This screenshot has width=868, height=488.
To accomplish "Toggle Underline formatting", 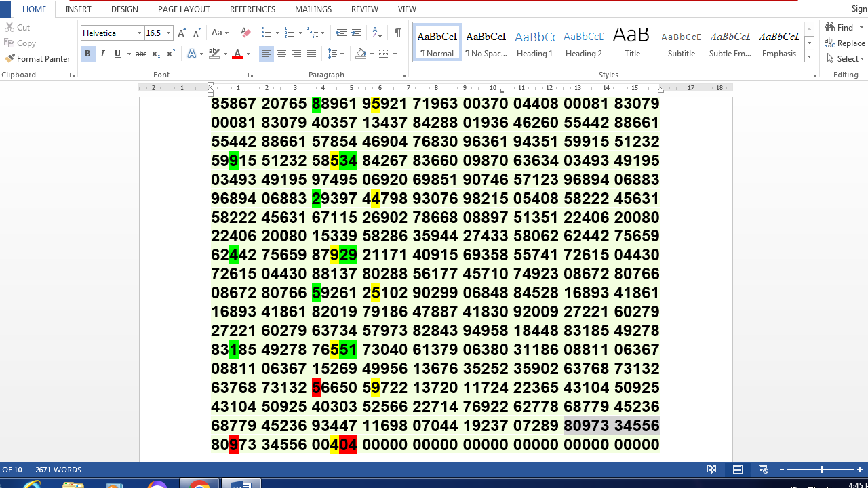I will coord(117,54).
